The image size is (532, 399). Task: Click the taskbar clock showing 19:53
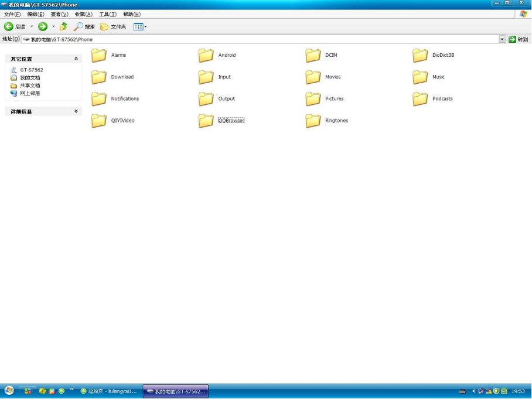(x=518, y=391)
